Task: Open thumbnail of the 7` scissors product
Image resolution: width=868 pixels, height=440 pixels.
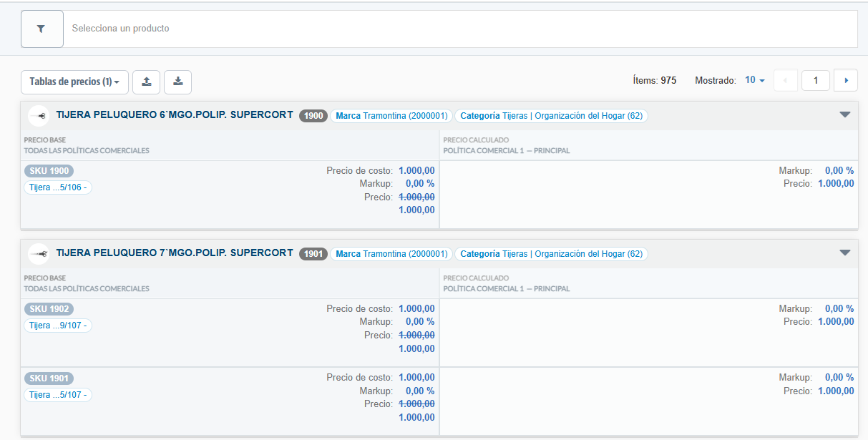Action: (x=38, y=253)
